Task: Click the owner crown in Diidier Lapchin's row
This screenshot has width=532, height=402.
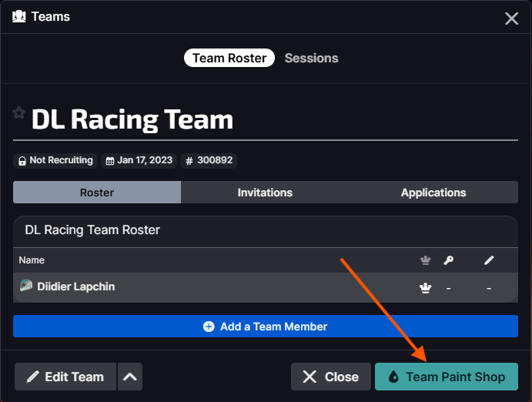Action: tap(425, 287)
